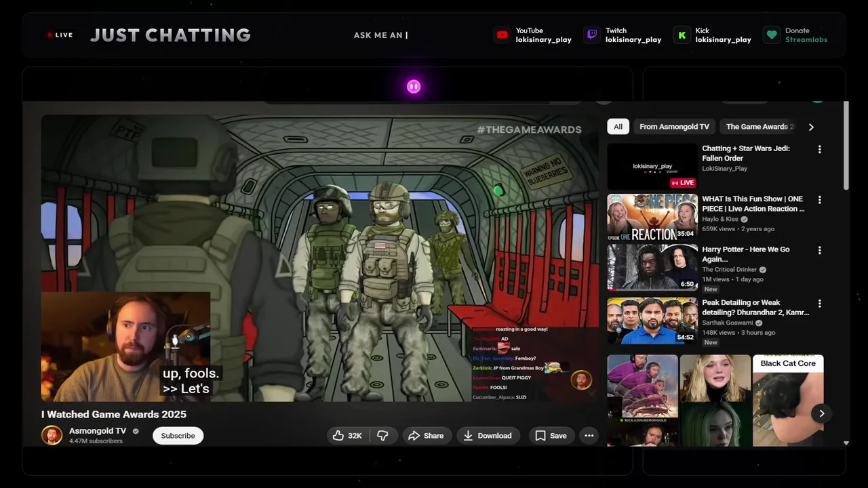The width and height of the screenshot is (868, 488).
Task: Click the Haylo & Kiss channel name
Action: (x=721, y=220)
